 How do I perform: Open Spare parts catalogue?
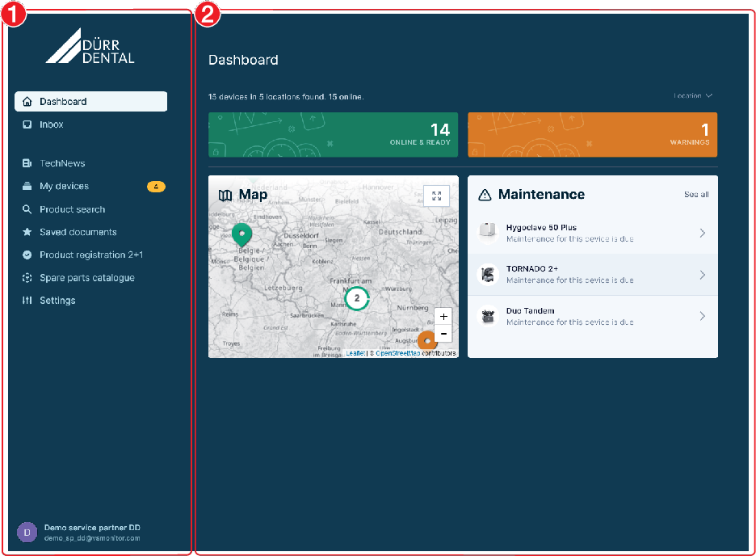click(87, 278)
